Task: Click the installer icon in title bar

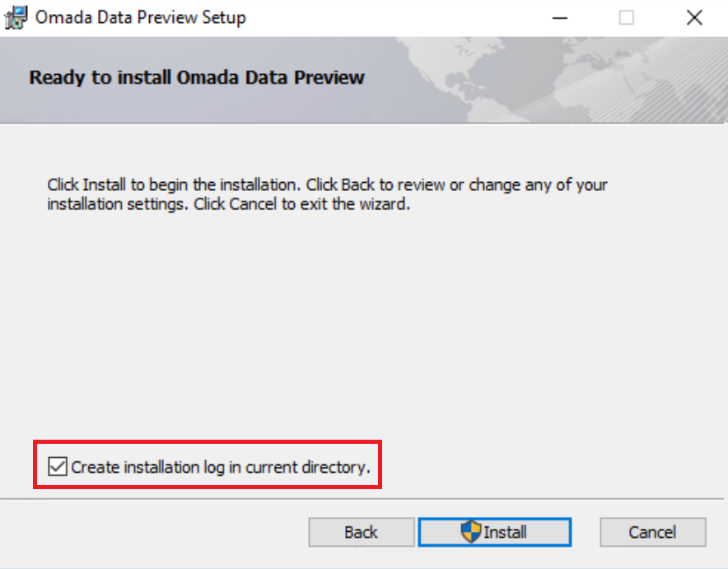Action: pyautogui.click(x=16, y=18)
